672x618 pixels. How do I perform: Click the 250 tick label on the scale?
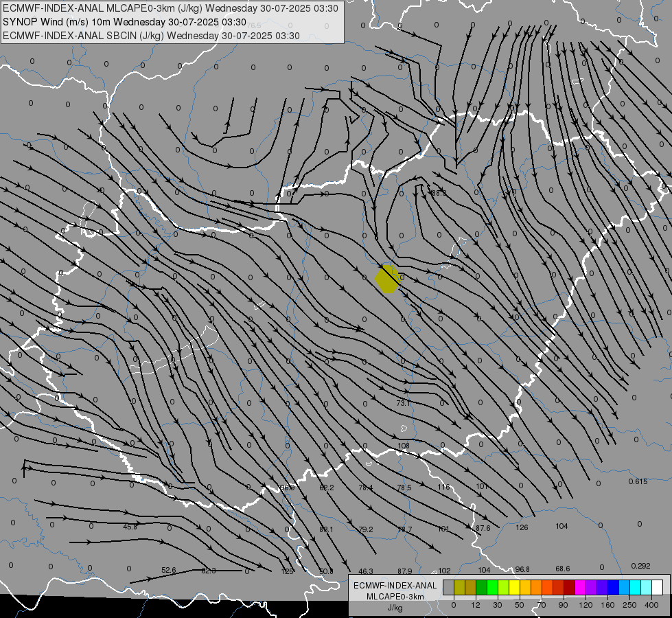tap(629, 605)
